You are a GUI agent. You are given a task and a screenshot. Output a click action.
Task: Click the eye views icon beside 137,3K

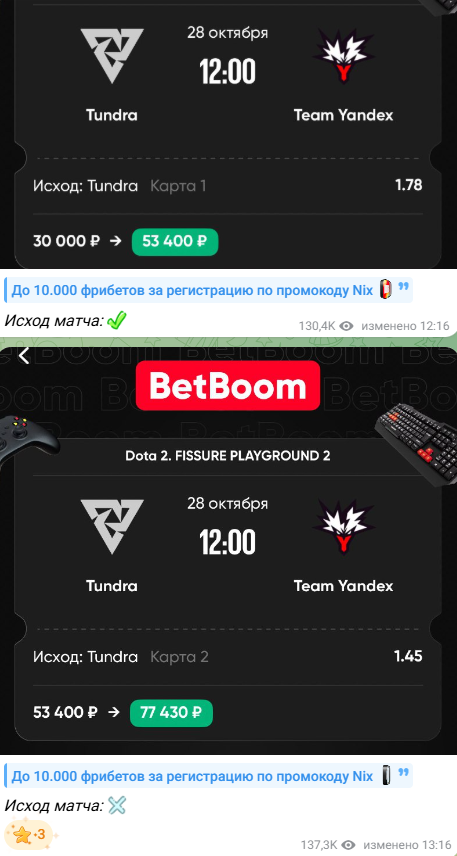pos(348,845)
